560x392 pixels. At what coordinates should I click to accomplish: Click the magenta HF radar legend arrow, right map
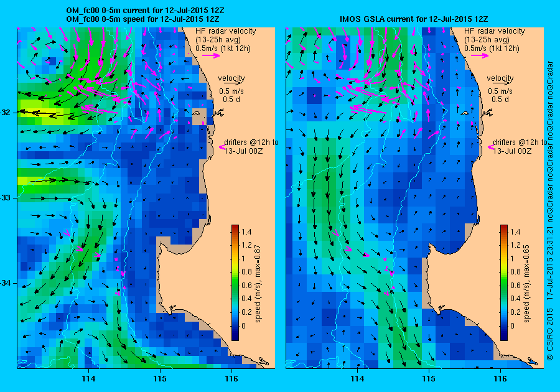[480, 55]
